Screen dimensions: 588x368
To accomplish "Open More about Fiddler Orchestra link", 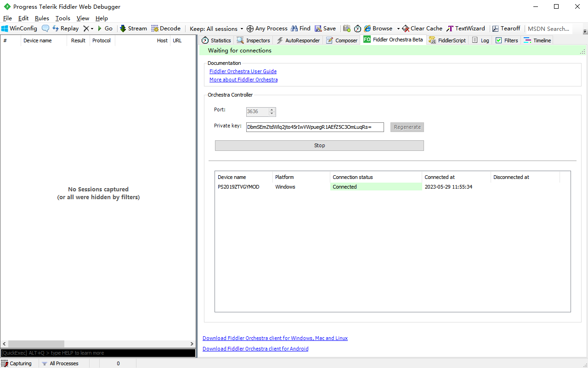I will [243, 80].
